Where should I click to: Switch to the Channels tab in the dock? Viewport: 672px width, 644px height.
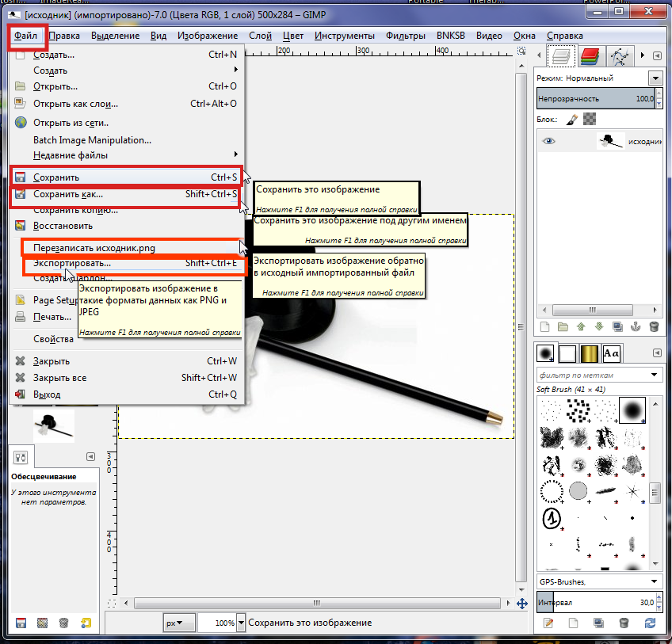pos(589,56)
